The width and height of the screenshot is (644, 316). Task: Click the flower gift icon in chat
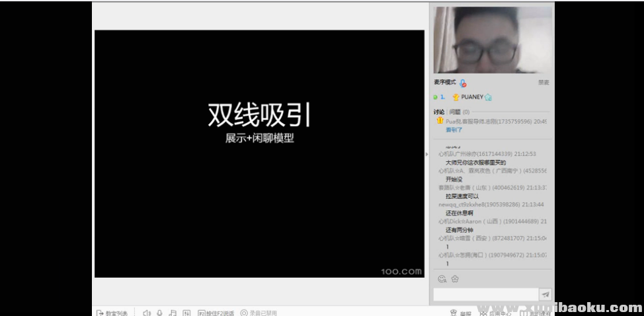[455, 279]
